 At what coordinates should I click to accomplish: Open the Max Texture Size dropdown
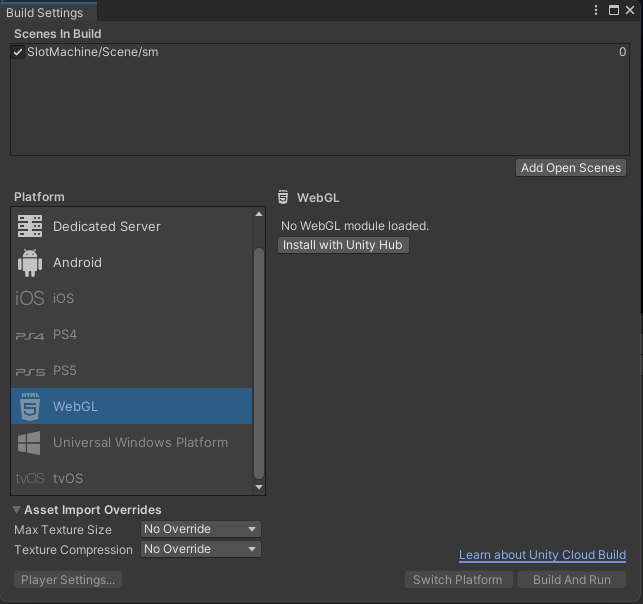click(x=201, y=529)
